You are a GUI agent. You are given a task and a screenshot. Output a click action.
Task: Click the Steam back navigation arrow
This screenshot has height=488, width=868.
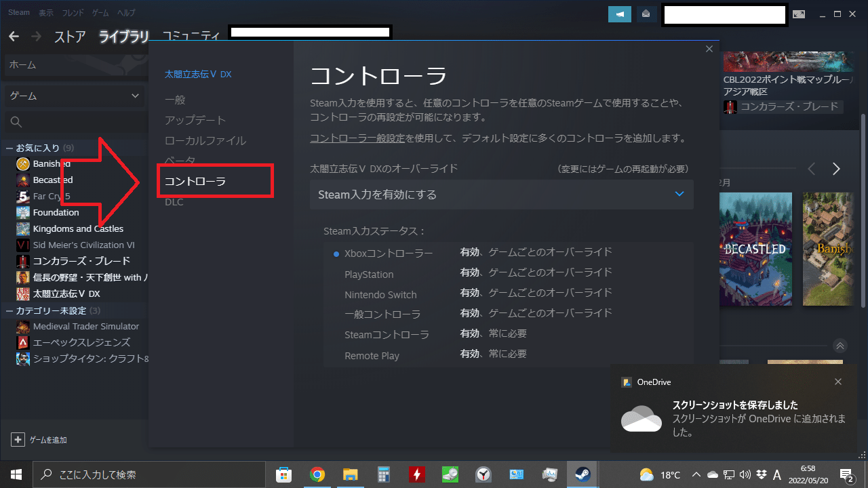click(14, 36)
